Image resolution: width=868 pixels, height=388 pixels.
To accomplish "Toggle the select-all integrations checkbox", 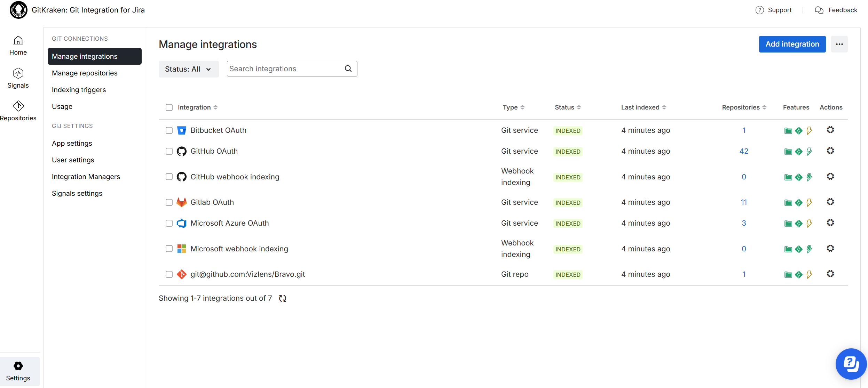I will [169, 107].
